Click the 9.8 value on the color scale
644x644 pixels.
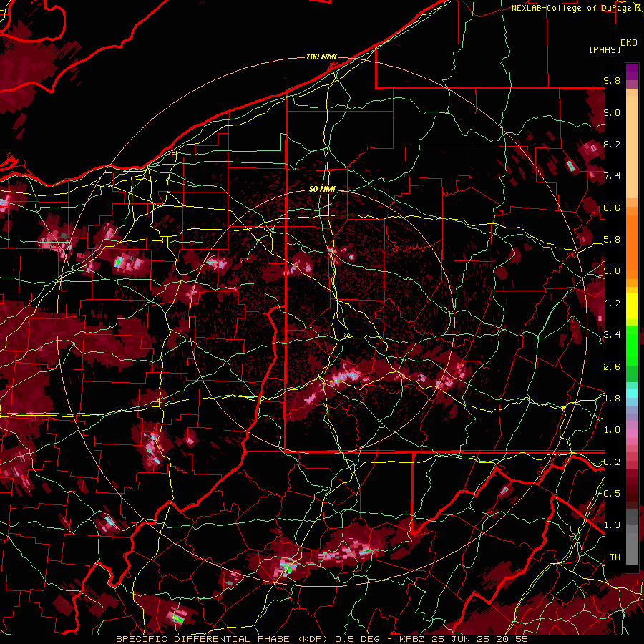(612, 81)
